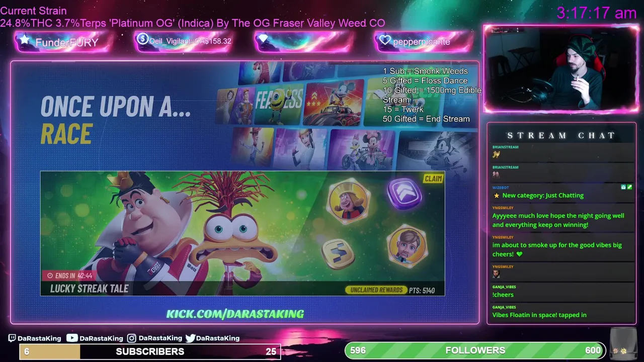The width and height of the screenshot is (644, 362).
Task: Click the pepperpicante banner
Action: click(x=424, y=41)
